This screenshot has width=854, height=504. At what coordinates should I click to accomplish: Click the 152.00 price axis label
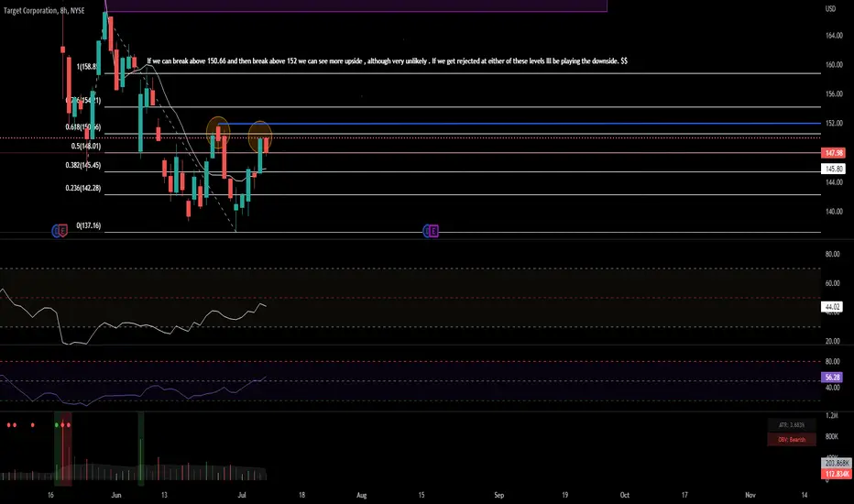[x=834, y=124]
